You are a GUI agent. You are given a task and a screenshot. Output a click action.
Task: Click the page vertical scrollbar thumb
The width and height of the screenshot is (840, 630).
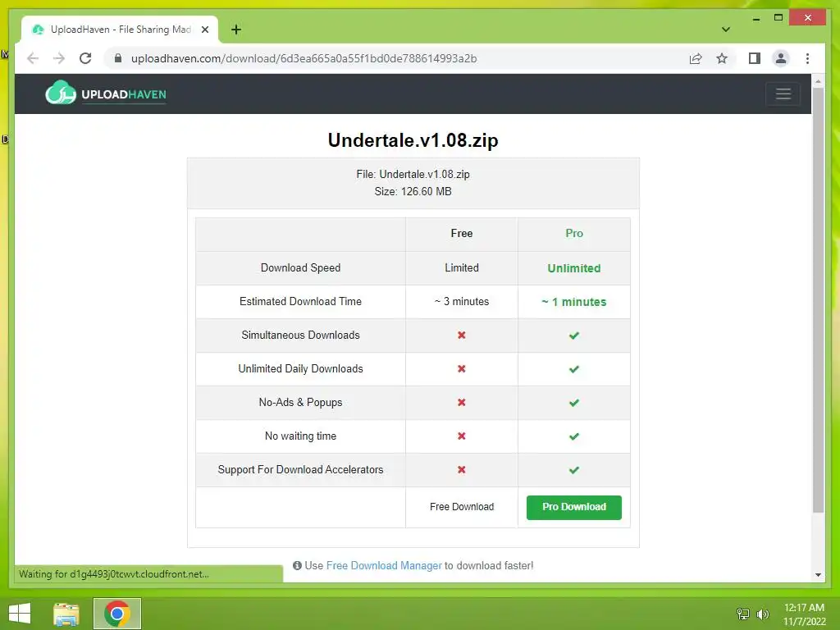point(818,300)
